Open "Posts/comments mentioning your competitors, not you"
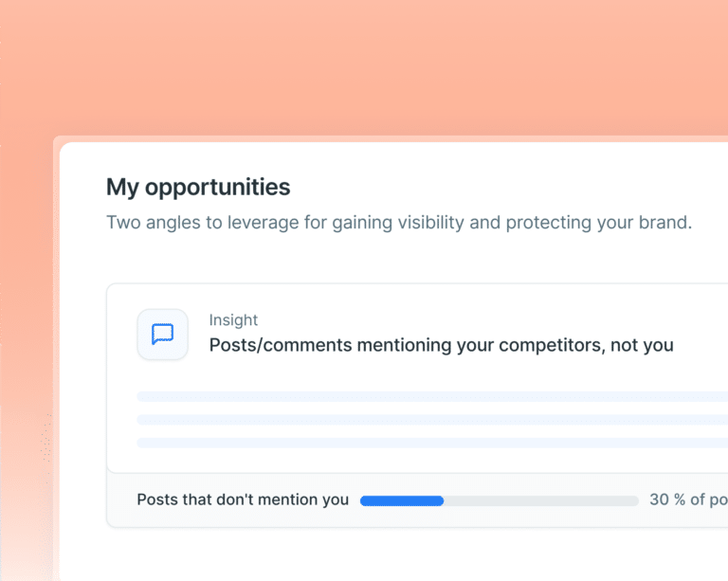This screenshot has width=728, height=581. pos(441,345)
